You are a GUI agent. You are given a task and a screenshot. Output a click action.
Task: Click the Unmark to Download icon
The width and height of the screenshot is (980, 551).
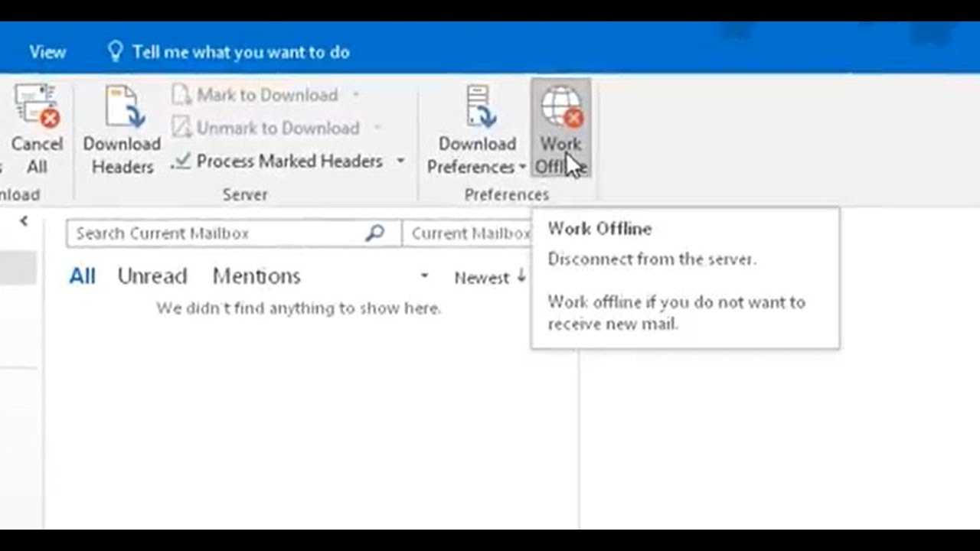point(181,128)
